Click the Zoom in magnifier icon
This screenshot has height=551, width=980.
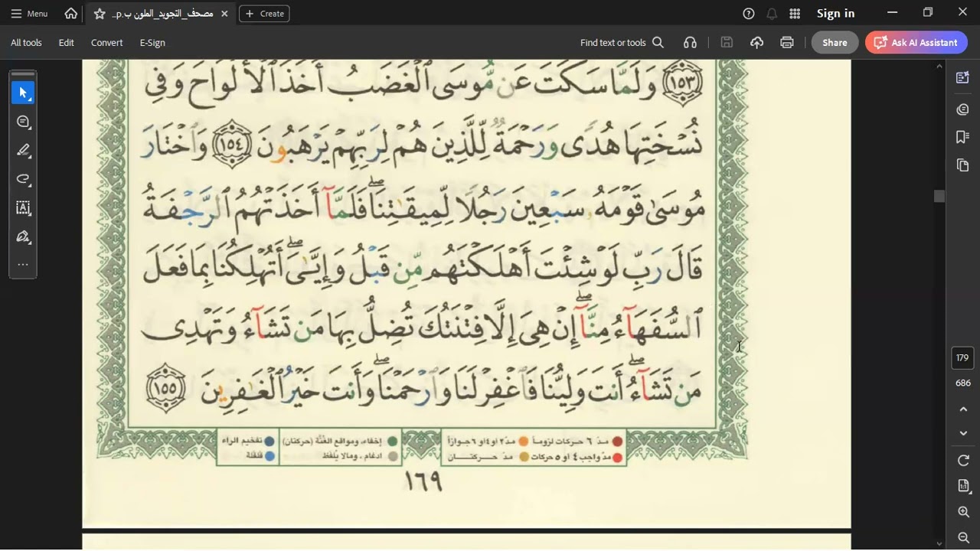(x=963, y=512)
